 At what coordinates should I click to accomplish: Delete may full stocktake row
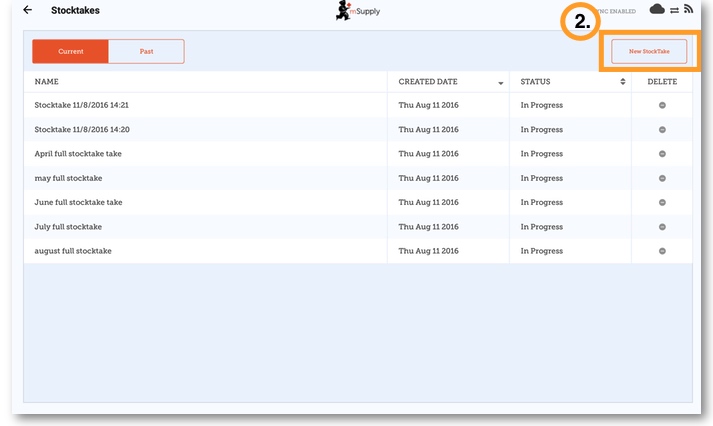(662, 178)
